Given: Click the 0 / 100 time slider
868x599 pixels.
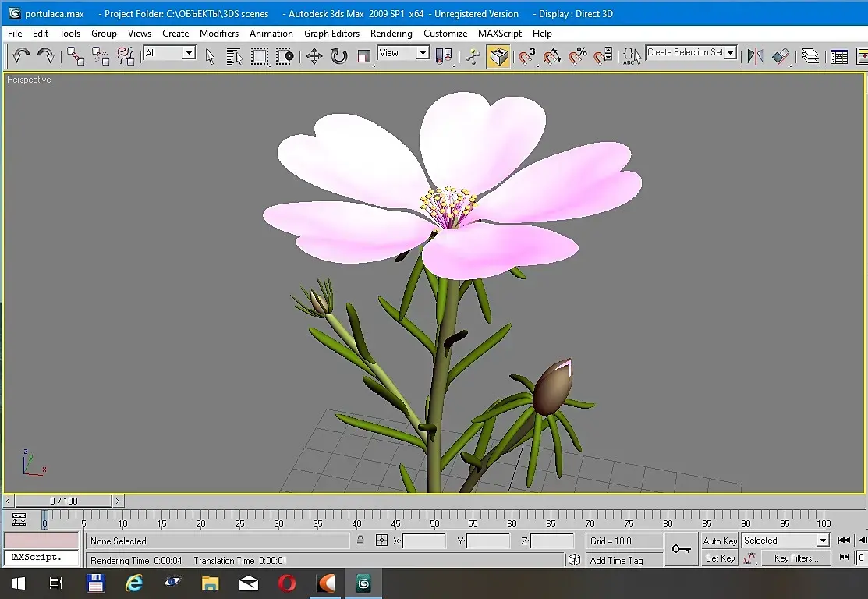Looking at the screenshot, I should (64, 501).
